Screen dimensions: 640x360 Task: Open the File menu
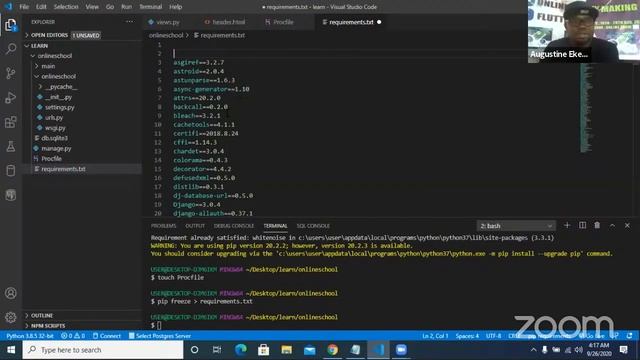tap(24, 7)
